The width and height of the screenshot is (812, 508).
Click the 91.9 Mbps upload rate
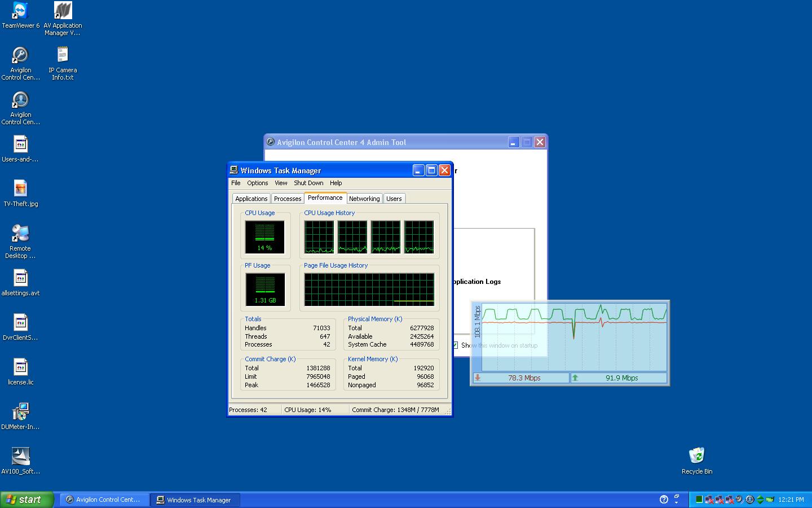[622, 378]
